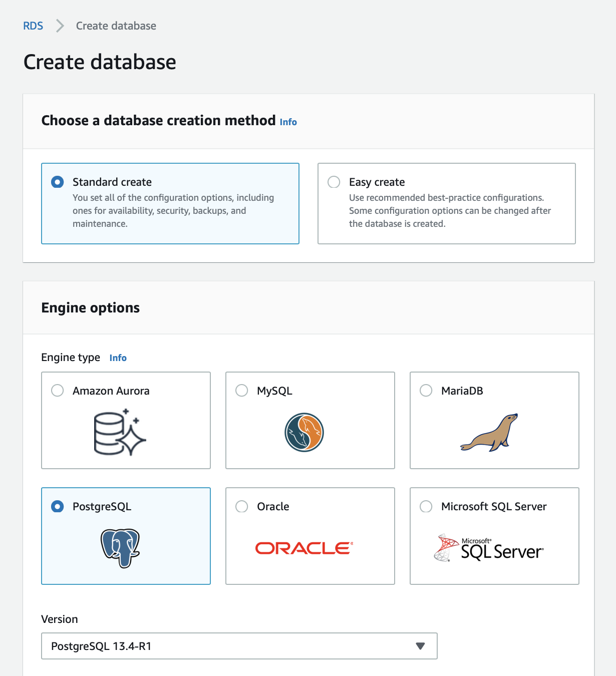Select the Standard create radio button
616x676 pixels.
58,182
